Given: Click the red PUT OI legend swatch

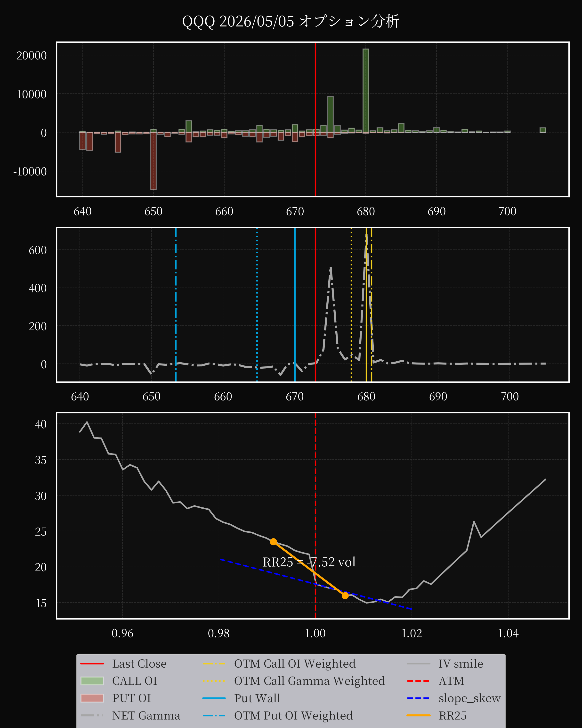Looking at the screenshot, I should coord(92,698).
